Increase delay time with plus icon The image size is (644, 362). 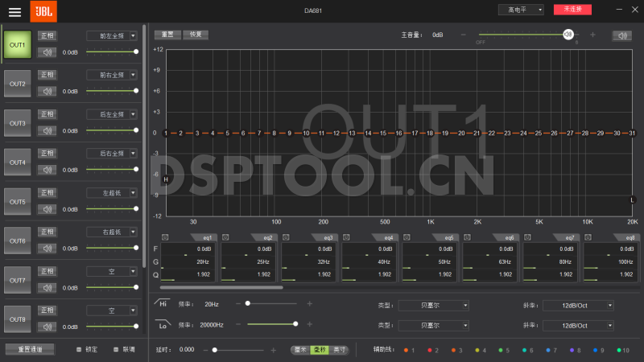coord(274,350)
